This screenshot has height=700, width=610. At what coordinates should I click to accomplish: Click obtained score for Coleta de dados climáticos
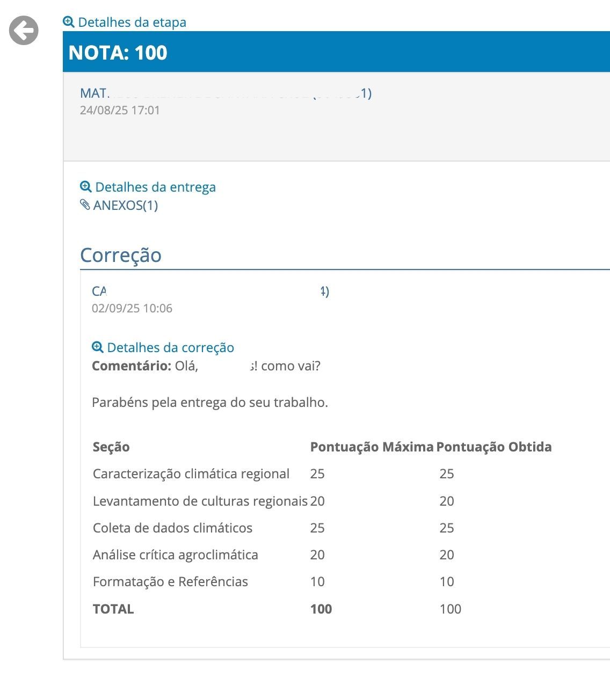pyautogui.click(x=447, y=528)
